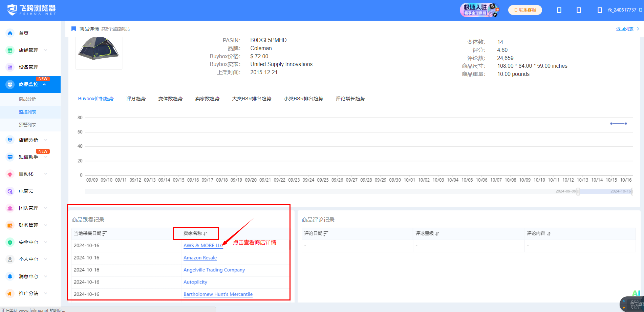Screen dimensions: 644x312
Task: Click the first chart data point
Action: pyautogui.click(x=611, y=124)
